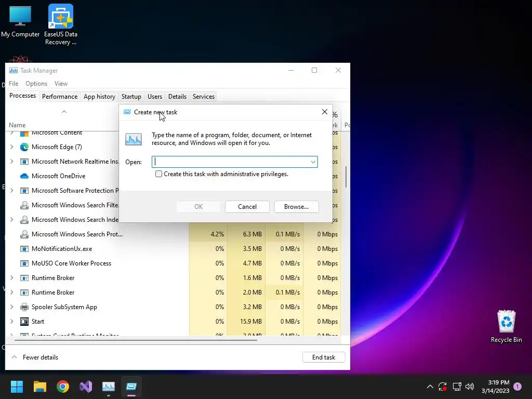Click the End task button
Viewport: 532px width, 399px height.
point(324,357)
